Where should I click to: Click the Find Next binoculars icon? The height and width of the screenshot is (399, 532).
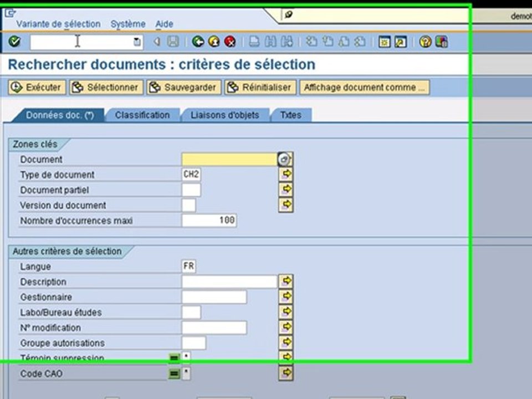pyautogui.click(x=287, y=42)
